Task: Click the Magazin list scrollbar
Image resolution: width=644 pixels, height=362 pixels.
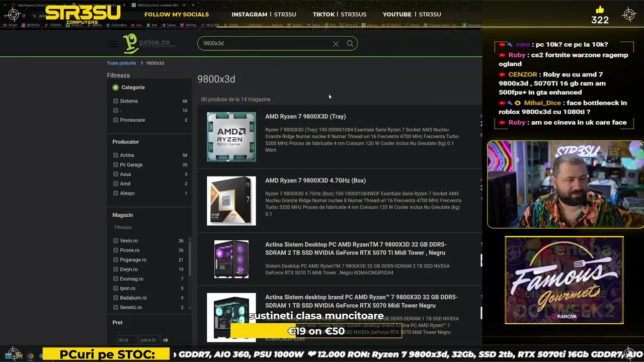Action: pos(190,259)
